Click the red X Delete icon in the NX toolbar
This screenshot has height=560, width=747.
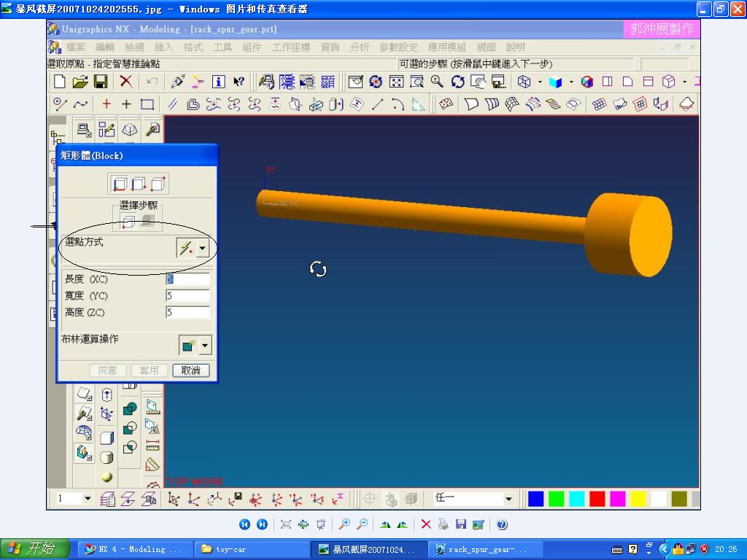pyautogui.click(x=125, y=82)
